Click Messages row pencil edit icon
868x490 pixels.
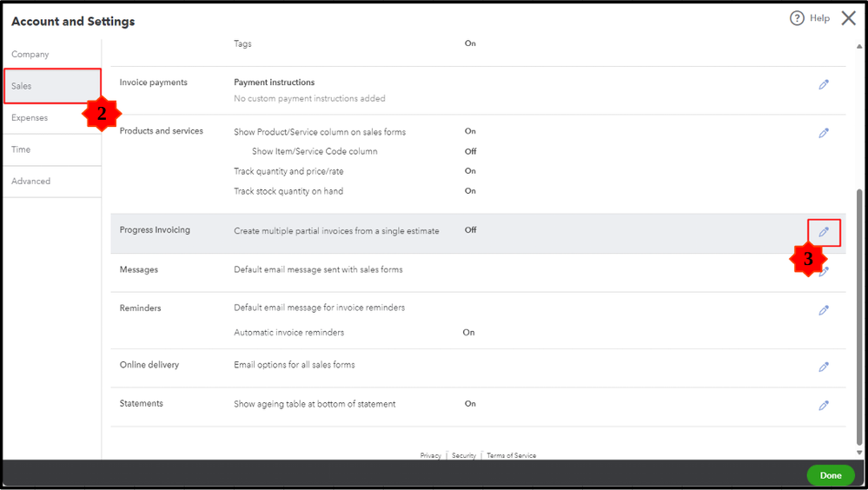(825, 271)
